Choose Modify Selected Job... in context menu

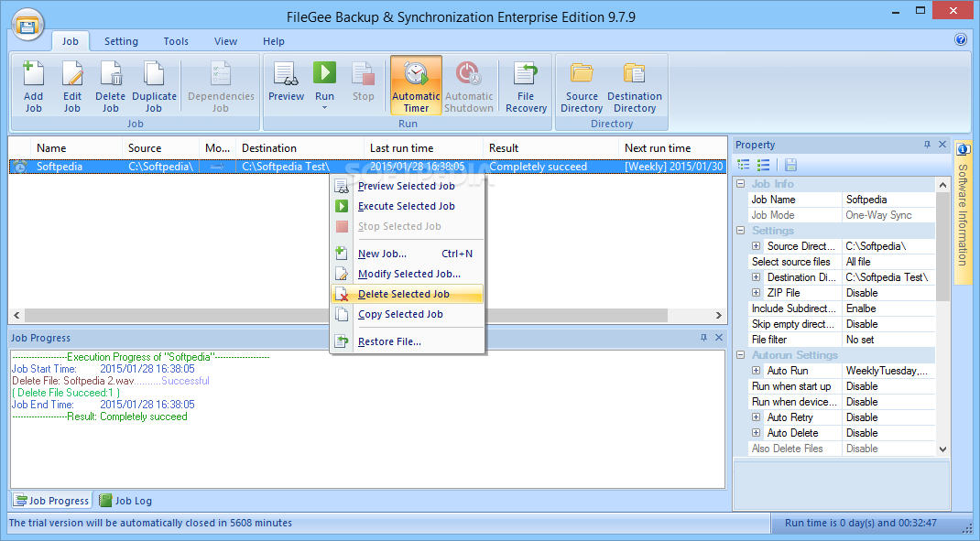(407, 274)
